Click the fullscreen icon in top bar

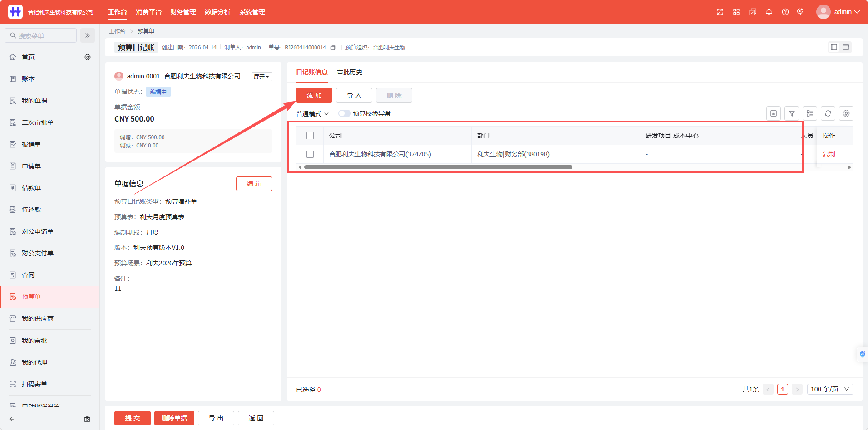tap(720, 12)
